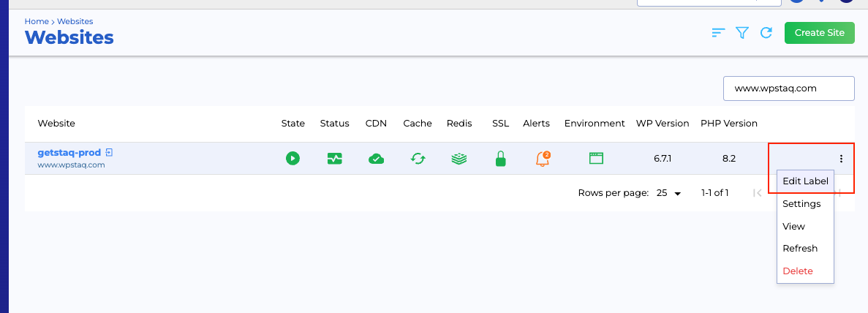The height and width of the screenshot is (313, 868).
Task: Select Delete in the row menu
Action: tap(798, 271)
